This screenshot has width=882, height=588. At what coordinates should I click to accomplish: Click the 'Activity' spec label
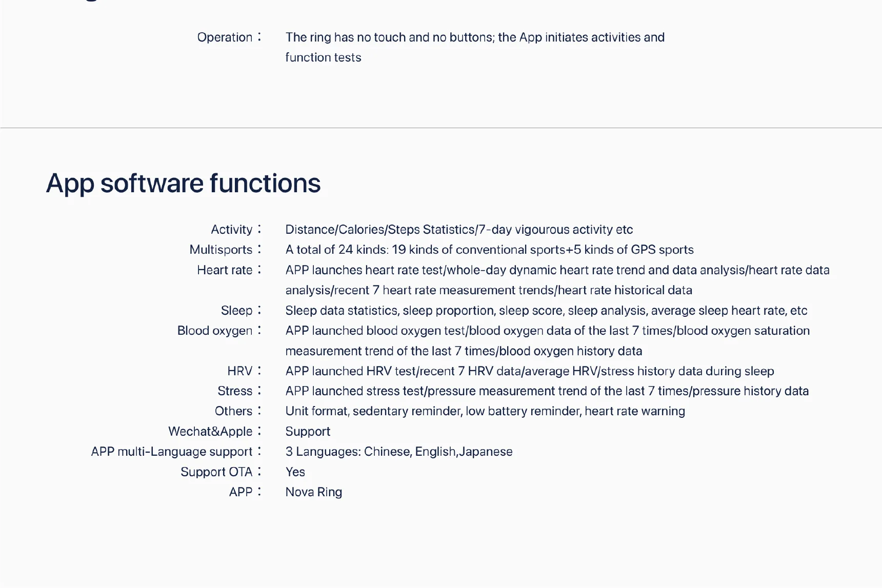tap(232, 230)
